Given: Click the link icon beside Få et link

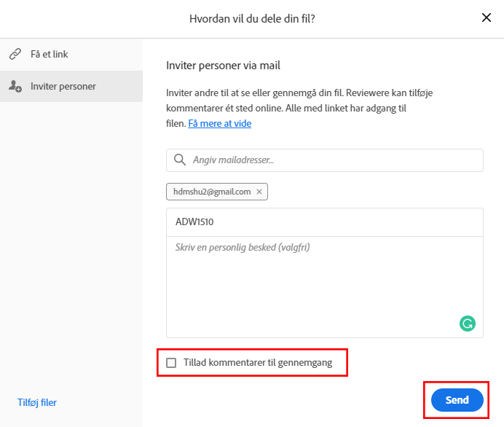Looking at the screenshot, I should point(15,54).
